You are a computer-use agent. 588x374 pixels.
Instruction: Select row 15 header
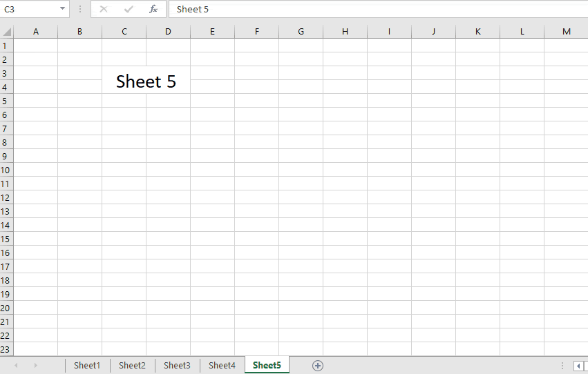6,239
